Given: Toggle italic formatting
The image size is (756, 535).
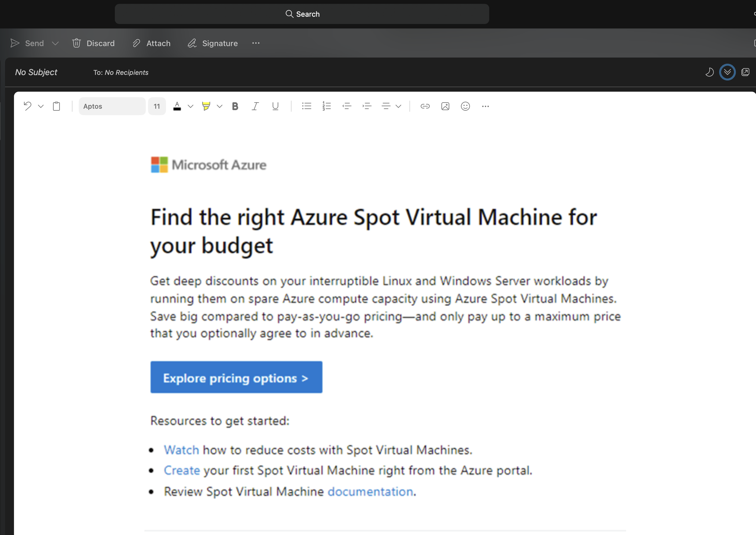Looking at the screenshot, I should click(x=255, y=106).
